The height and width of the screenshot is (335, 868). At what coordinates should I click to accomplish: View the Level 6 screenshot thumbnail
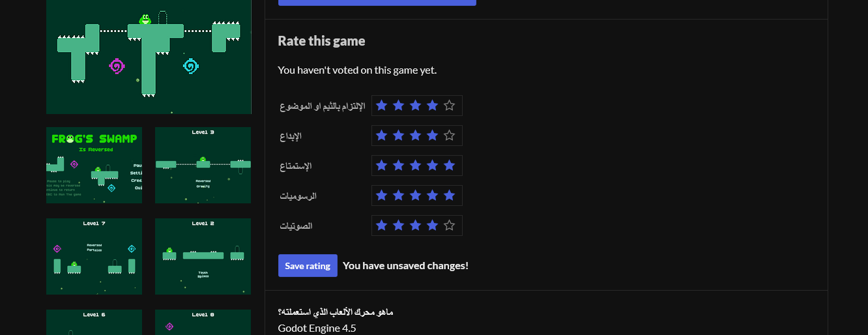tap(94, 322)
